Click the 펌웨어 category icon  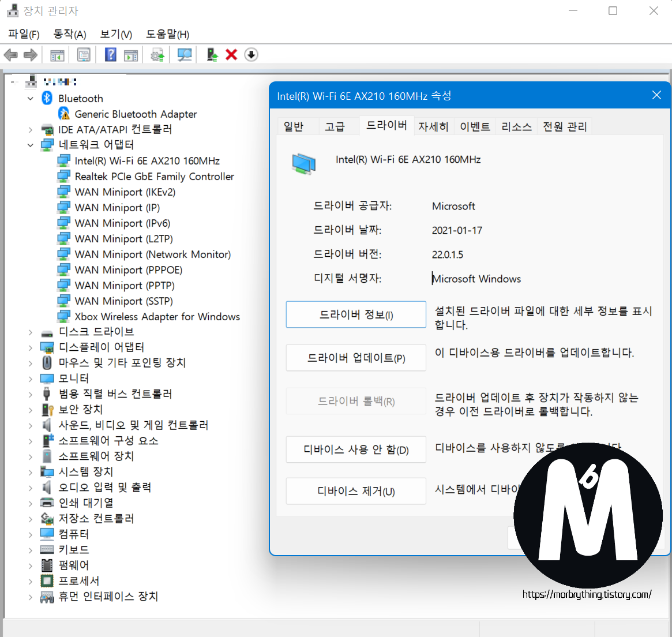(x=47, y=565)
